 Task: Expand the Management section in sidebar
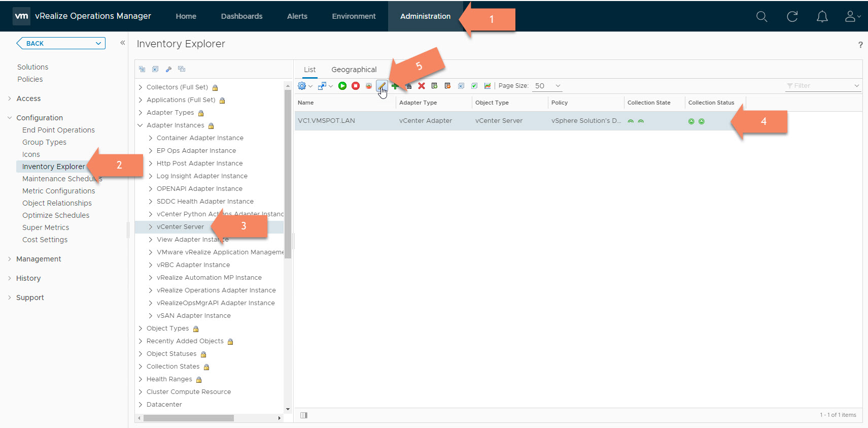tap(10, 259)
